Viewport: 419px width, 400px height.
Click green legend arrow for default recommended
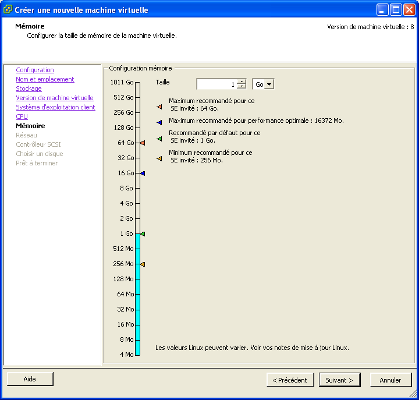click(160, 138)
